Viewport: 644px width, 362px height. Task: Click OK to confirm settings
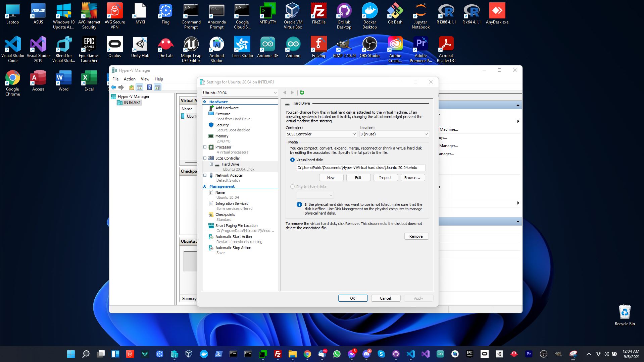[353, 298]
